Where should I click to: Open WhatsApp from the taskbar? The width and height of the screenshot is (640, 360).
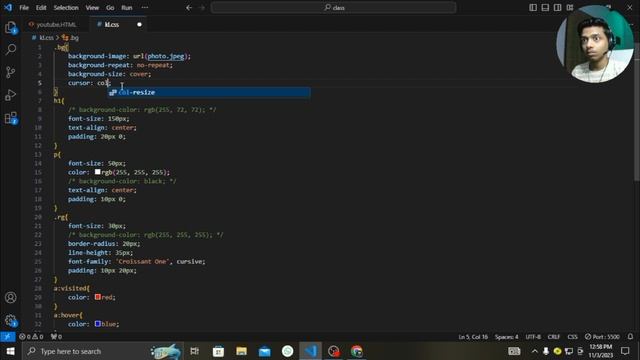coord(287,351)
